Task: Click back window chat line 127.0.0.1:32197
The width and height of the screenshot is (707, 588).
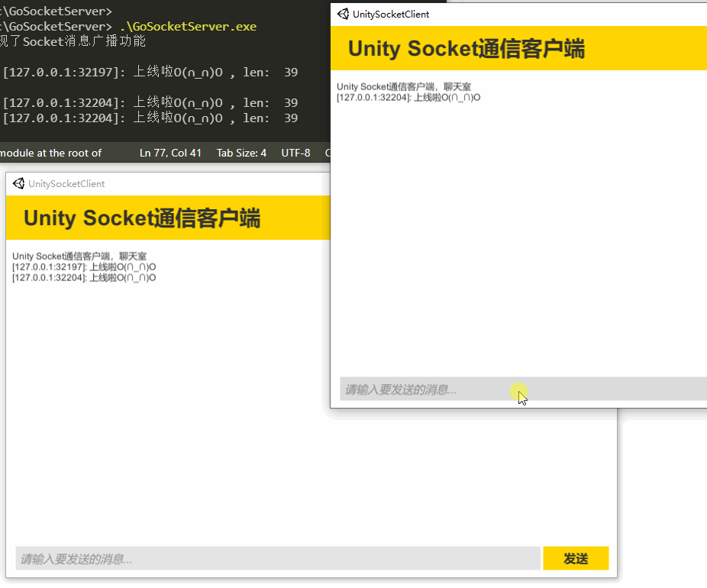Action: [84, 267]
